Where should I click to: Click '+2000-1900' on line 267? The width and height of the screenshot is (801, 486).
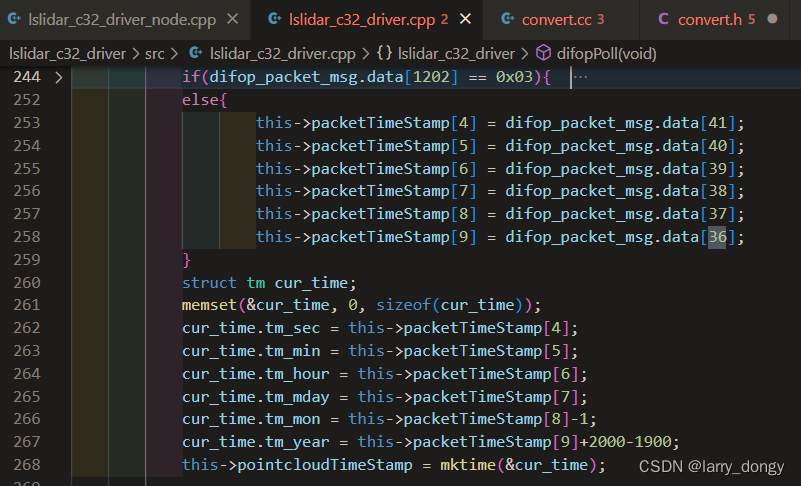[625, 442]
